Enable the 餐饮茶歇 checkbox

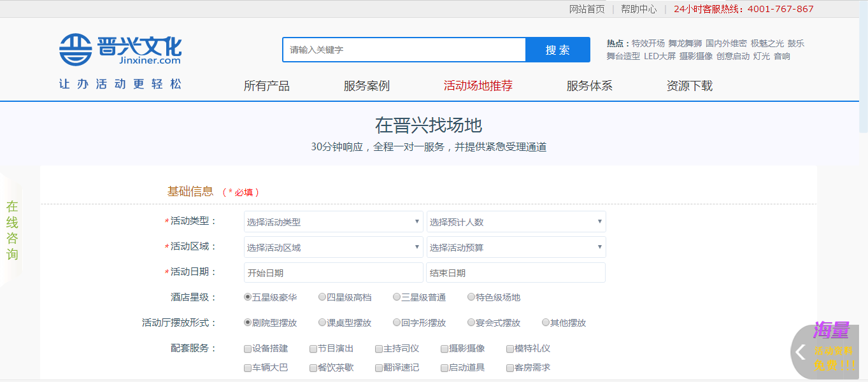[x=313, y=368]
